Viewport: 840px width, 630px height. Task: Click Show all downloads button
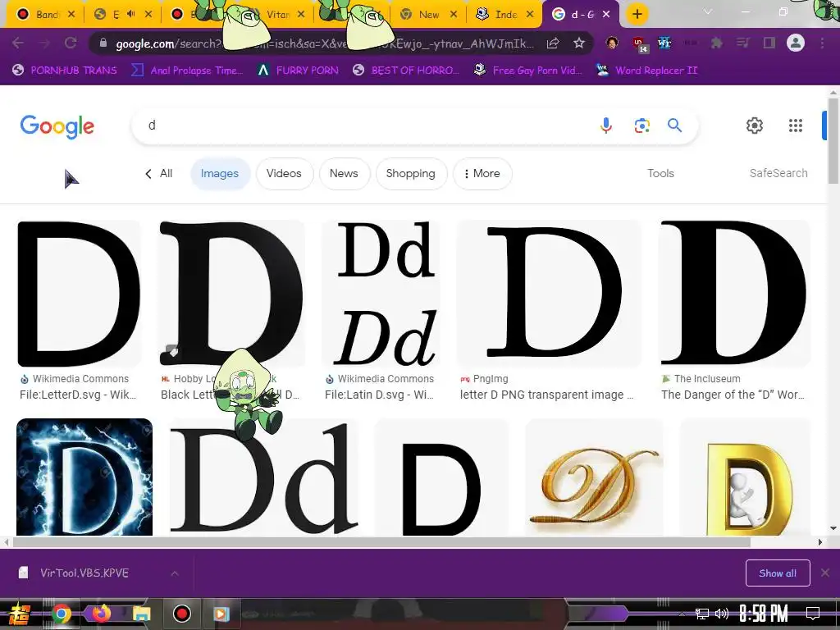click(x=778, y=573)
